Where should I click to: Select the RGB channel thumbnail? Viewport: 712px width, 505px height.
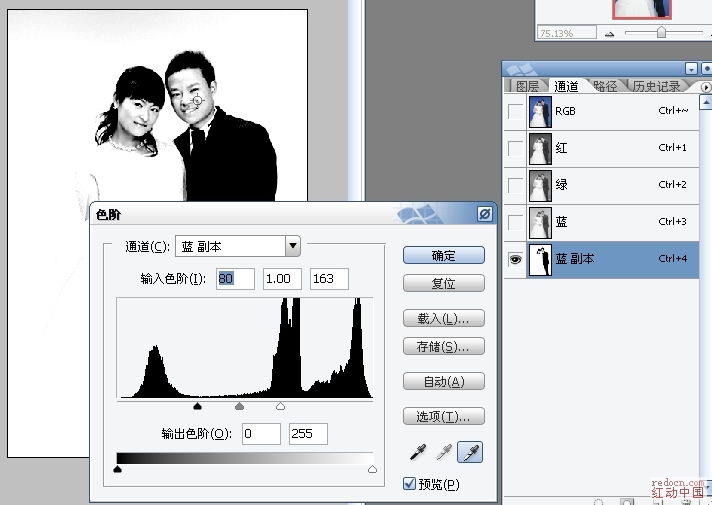pyautogui.click(x=540, y=112)
